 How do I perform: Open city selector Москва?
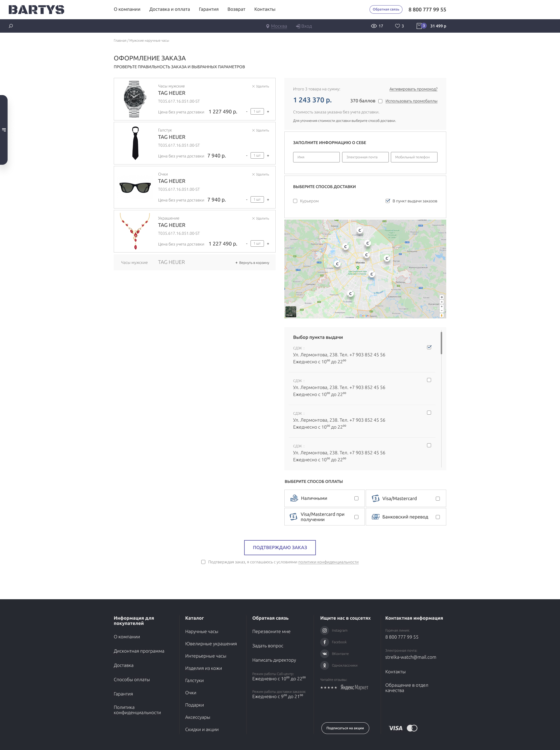click(276, 26)
